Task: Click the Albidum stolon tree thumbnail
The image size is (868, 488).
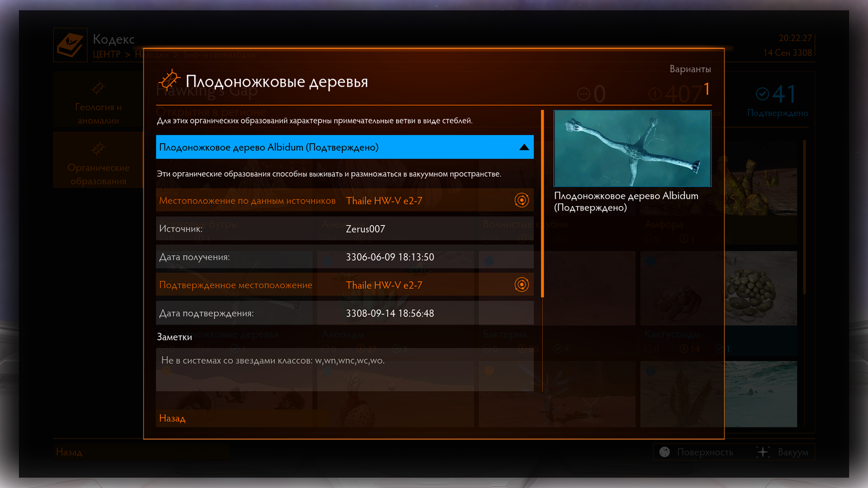Action: pyautogui.click(x=632, y=148)
